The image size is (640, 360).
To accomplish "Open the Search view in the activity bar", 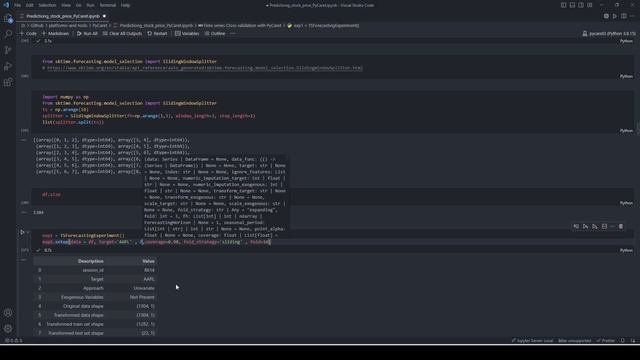I will (8, 34).
